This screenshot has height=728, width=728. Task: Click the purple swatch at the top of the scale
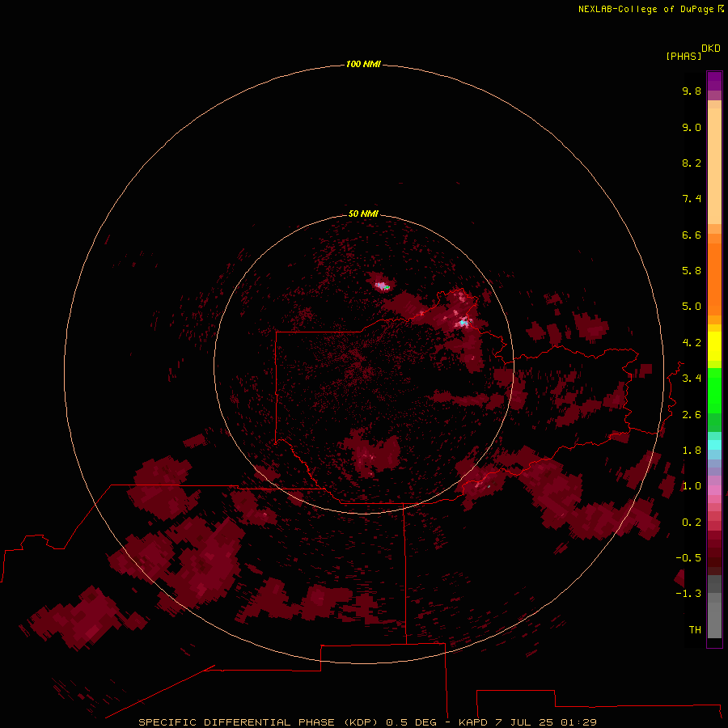(x=714, y=81)
